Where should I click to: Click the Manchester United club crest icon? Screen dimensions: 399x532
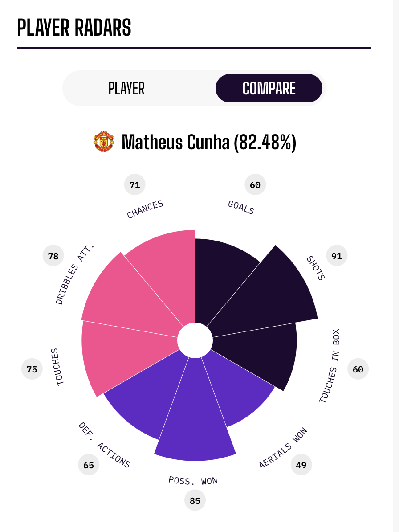point(103,142)
